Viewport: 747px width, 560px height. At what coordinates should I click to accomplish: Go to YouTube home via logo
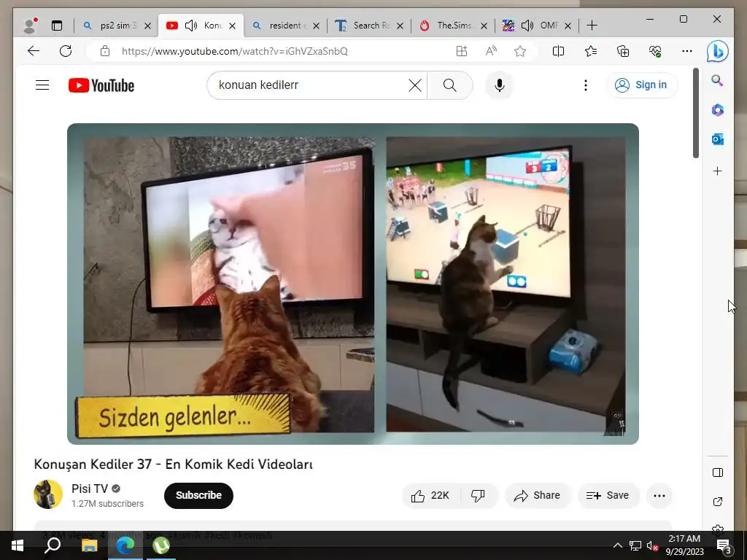pyautogui.click(x=101, y=85)
